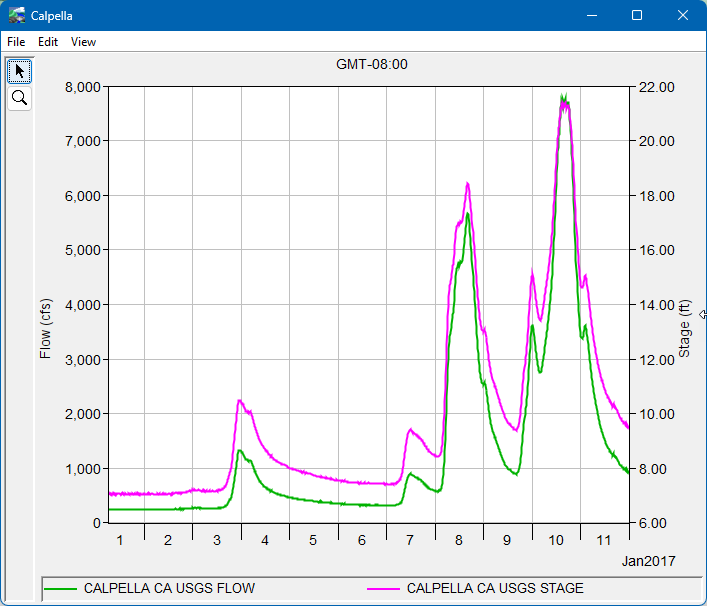This screenshot has width=707, height=606.
Task: Click the 8,000 tick on the flow axis
Action: (x=80, y=87)
